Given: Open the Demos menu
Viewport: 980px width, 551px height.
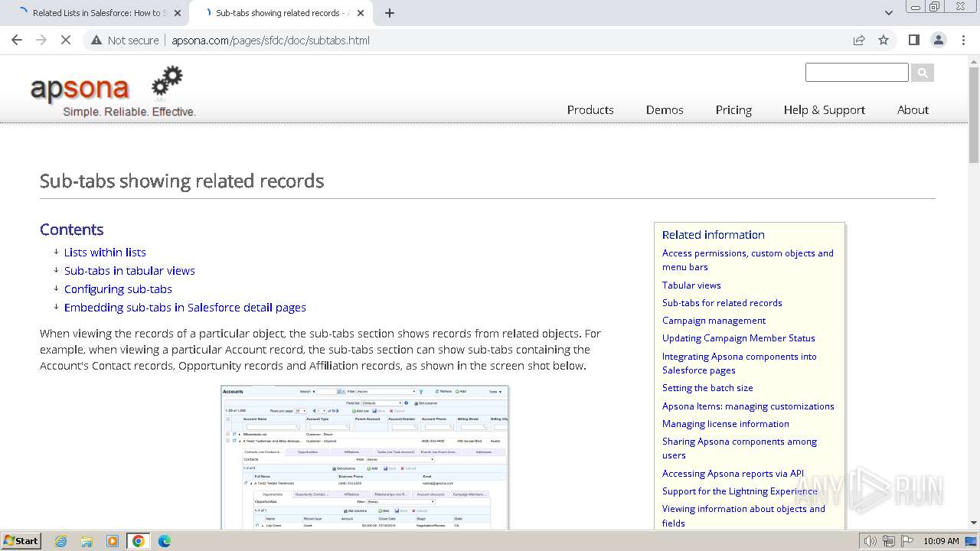Looking at the screenshot, I should pyautogui.click(x=665, y=109).
